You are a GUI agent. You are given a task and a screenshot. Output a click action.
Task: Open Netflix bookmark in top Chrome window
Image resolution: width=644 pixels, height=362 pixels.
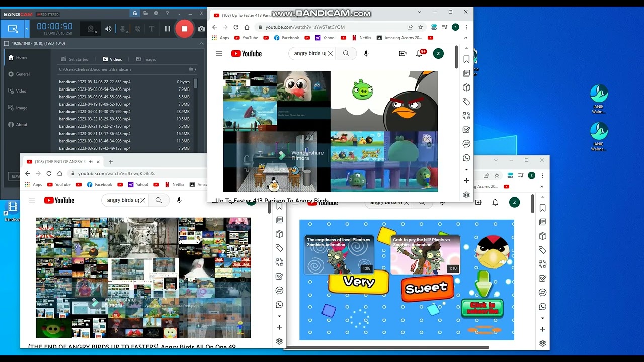click(x=361, y=38)
